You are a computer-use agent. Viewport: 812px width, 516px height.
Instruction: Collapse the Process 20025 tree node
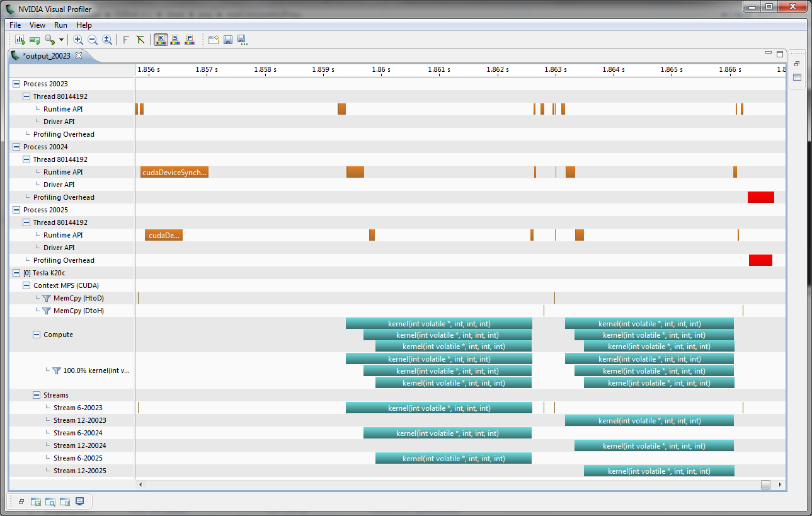(x=16, y=210)
